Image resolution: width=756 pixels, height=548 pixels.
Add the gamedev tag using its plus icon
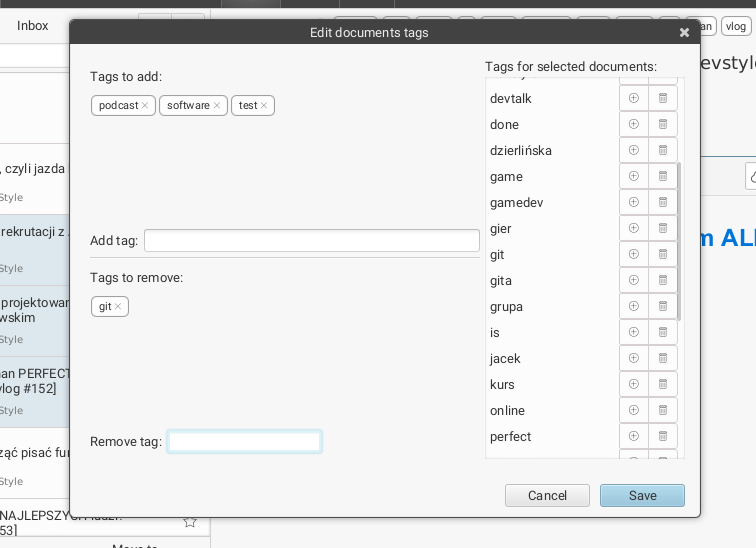[x=633, y=202]
